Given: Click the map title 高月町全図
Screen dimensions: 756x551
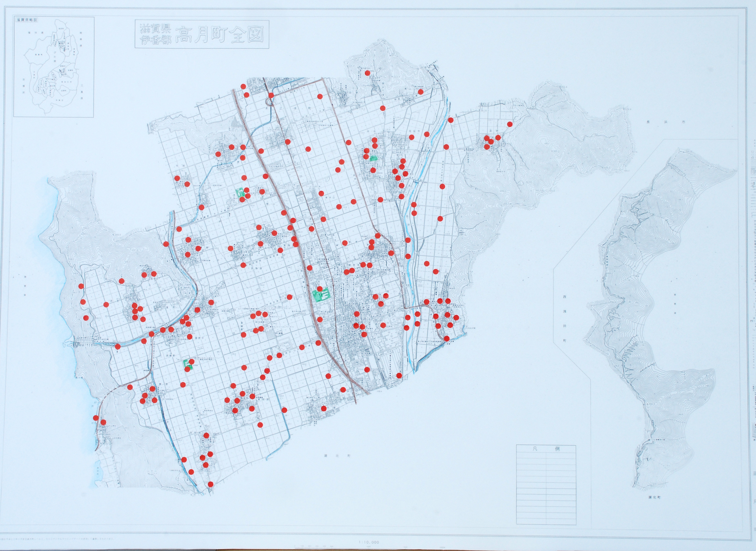Looking at the screenshot, I should 219,34.
